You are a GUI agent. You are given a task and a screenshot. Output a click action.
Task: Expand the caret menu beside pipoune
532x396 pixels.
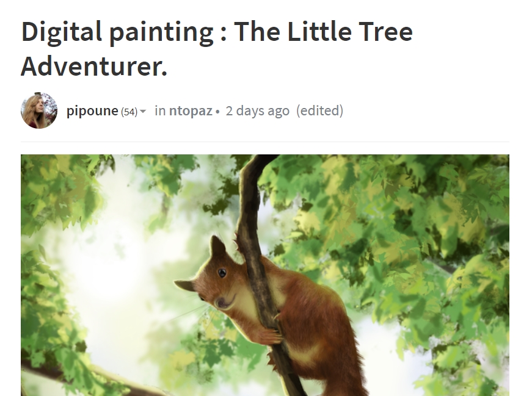(x=143, y=111)
